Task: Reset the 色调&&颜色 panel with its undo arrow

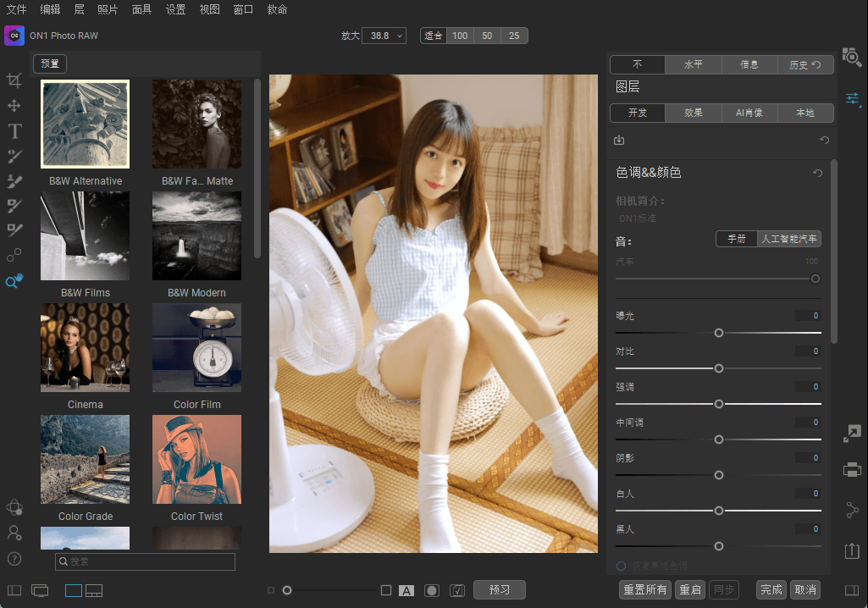Action: [x=817, y=173]
